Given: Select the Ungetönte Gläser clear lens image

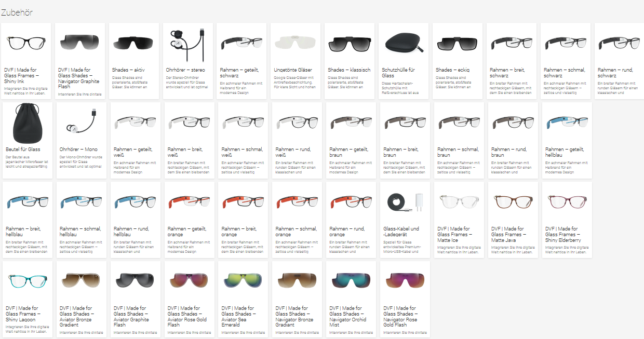Looking at the screenshot, I should tap(296, 42).
